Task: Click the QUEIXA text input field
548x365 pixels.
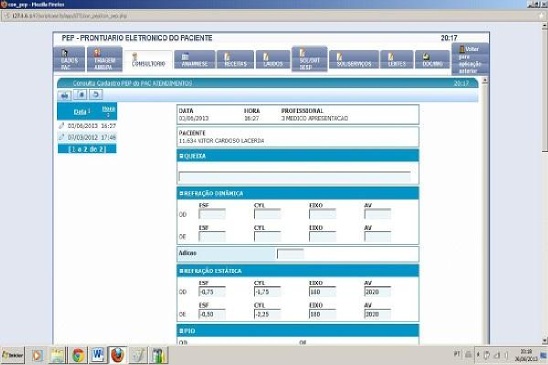Action: (x=295, y=177)
